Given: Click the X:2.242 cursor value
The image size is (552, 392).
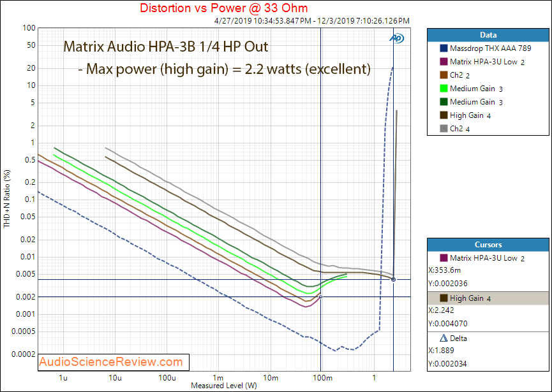Looking at the screenshot, I should [441, 310].
